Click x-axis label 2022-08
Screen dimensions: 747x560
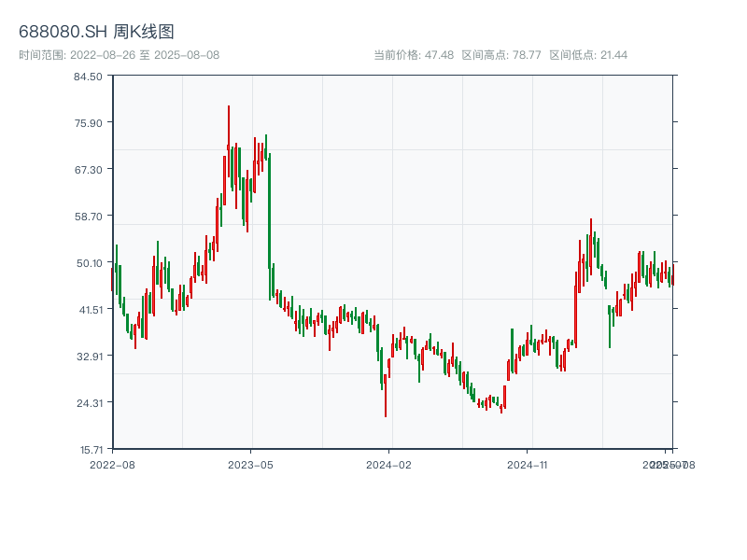(x=112, y=465)
